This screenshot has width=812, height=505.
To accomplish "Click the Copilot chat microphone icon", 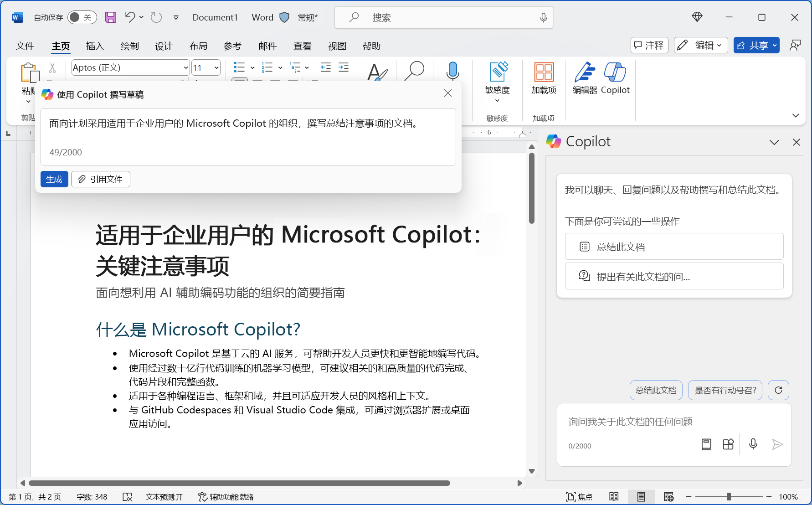I will pyautogui.click(x=753, y=444).
